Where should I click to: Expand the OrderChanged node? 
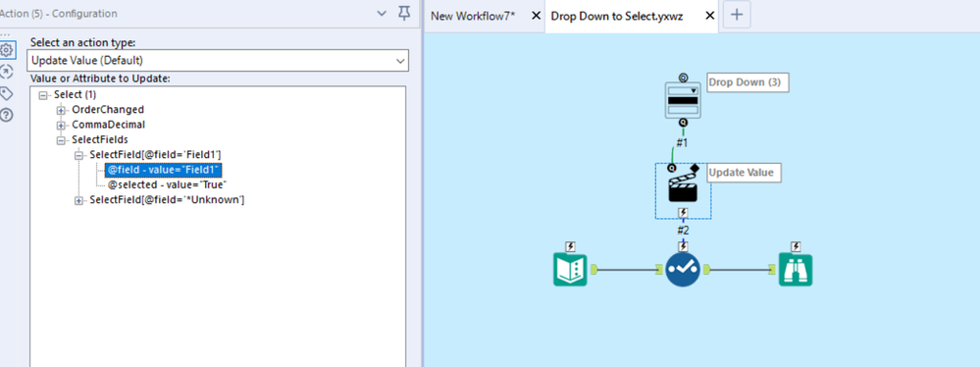tap(61, 110)
